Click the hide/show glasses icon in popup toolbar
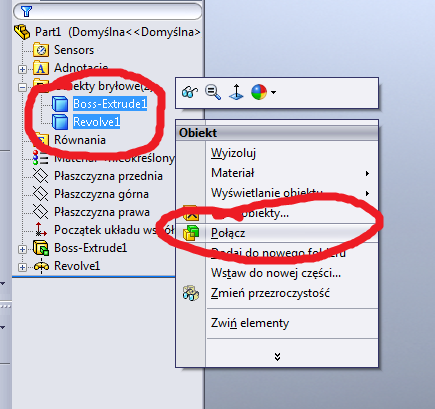435x409 pixels. tap(190, 92)
